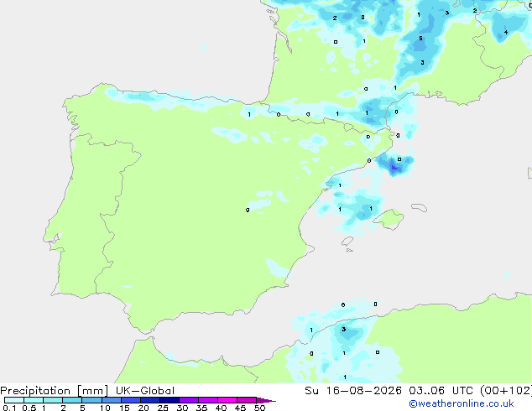Image resolution: width=532 pixels, height=411 pixels.
Task: Click the UK-Global model label
Action: coord(145,391)
